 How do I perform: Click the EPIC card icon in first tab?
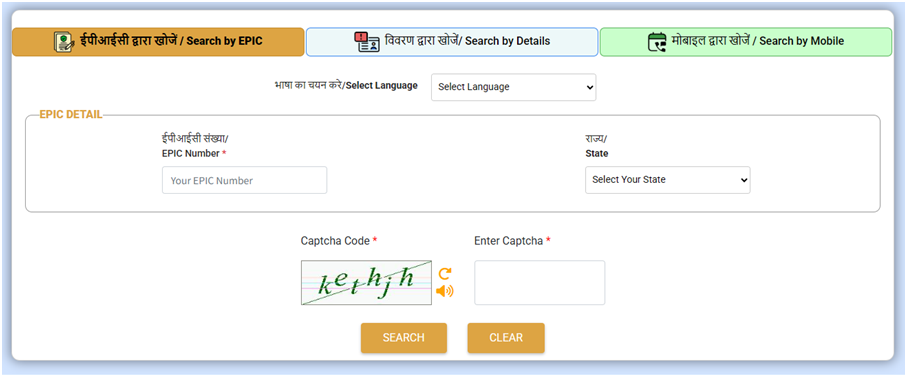pyautogui.click(x=64, y=42)
